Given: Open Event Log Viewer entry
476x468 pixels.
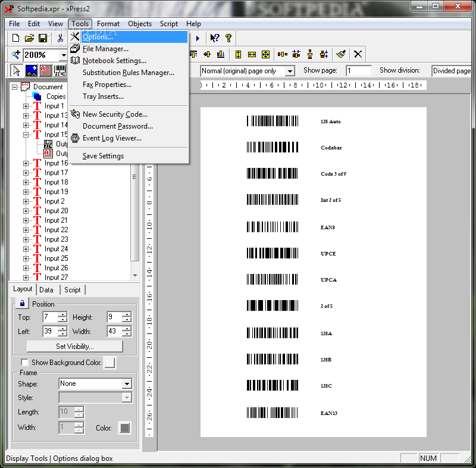Looking at the screenshot, I should (129, 138).
